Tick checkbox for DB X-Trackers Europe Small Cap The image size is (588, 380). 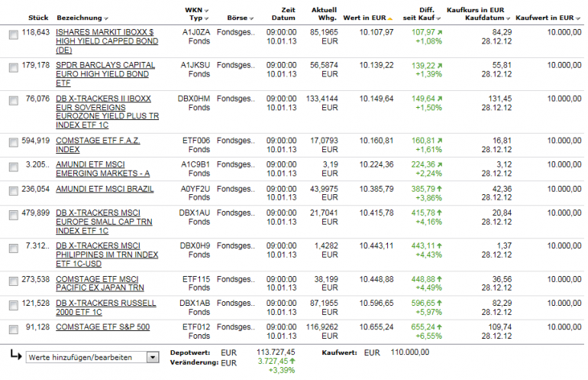coord(14,215)
